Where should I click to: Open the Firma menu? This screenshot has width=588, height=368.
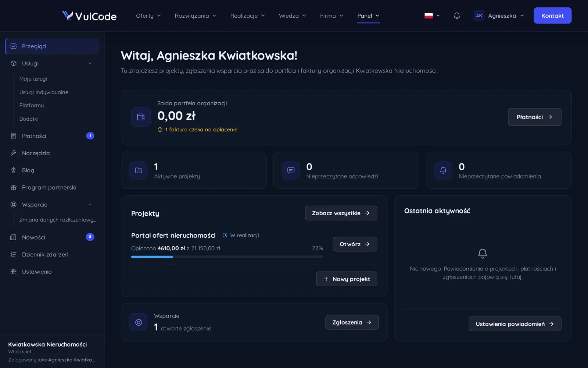click(x=331, y=15)
